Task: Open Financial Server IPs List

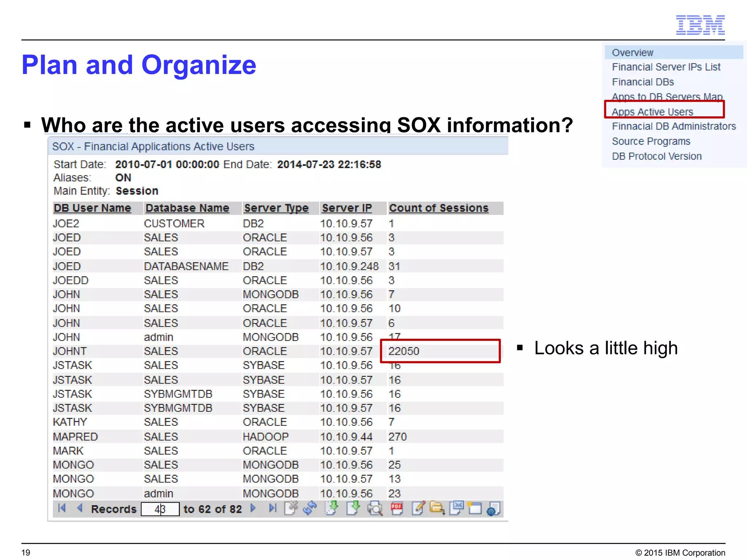Action: pos(666,67)
